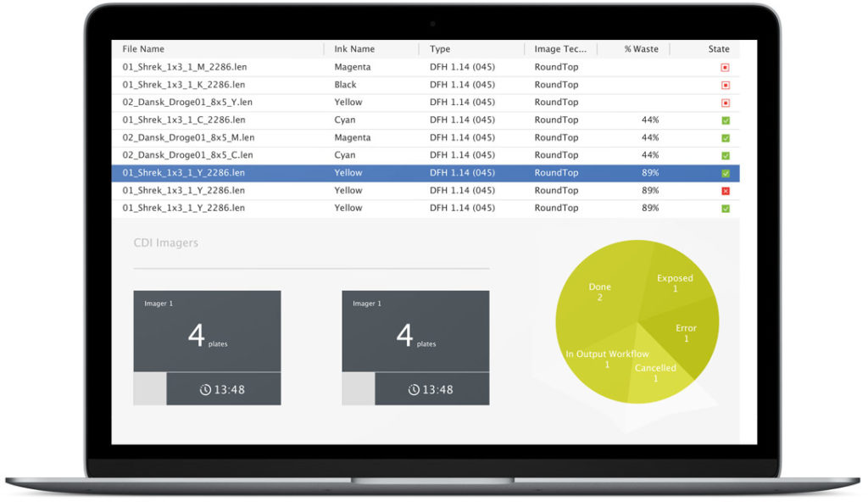Sort table by the Type column header

pos(440,49)
